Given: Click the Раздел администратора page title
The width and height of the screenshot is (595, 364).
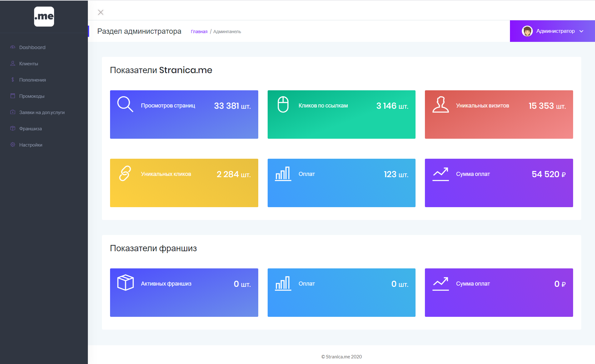Looking at the screenshot, I should [x=139, y=31].
